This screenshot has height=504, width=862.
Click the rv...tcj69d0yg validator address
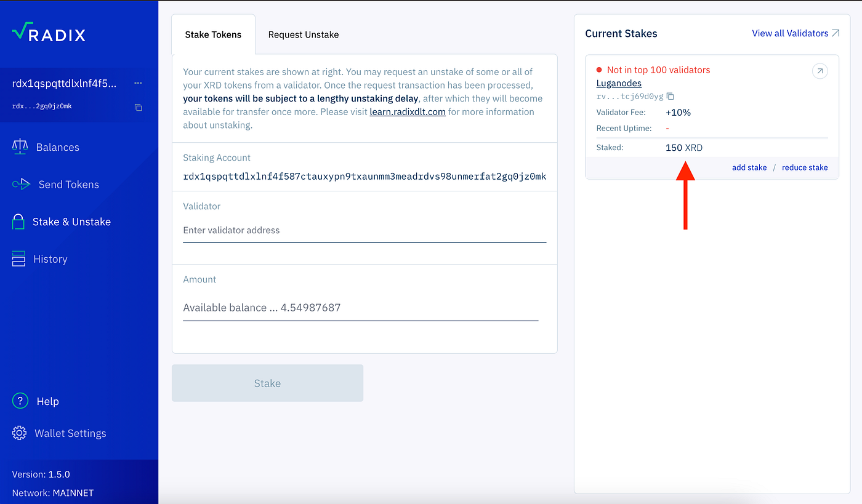click(630, 97)
